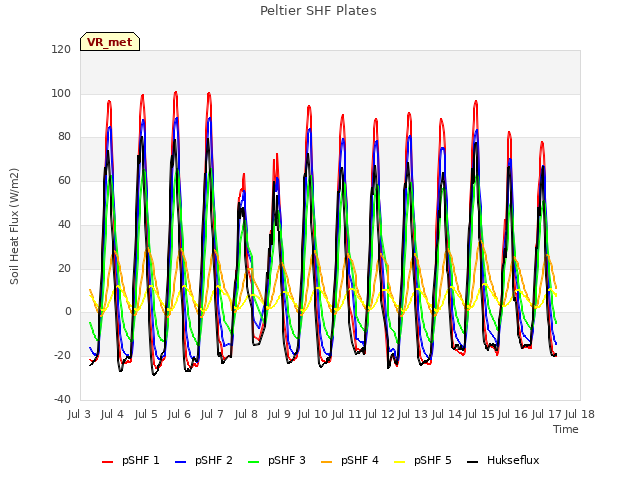Click the VR_met annotation label

[110, 42]
